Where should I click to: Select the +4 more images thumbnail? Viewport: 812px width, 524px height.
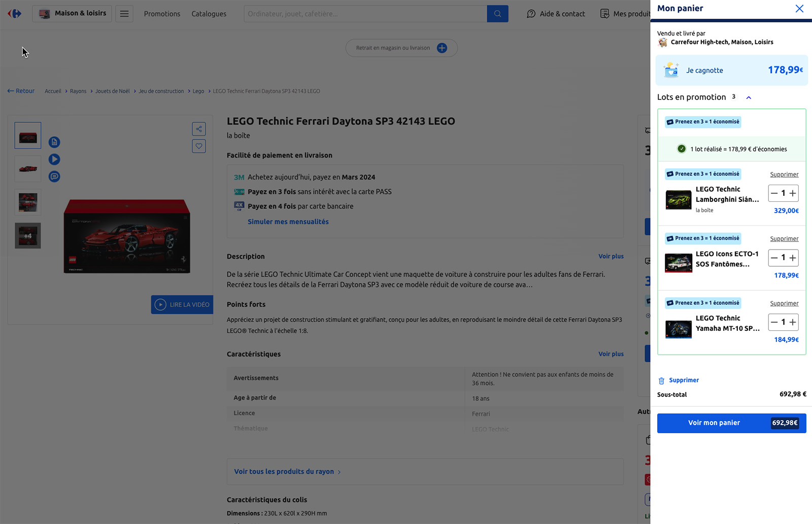28,236
